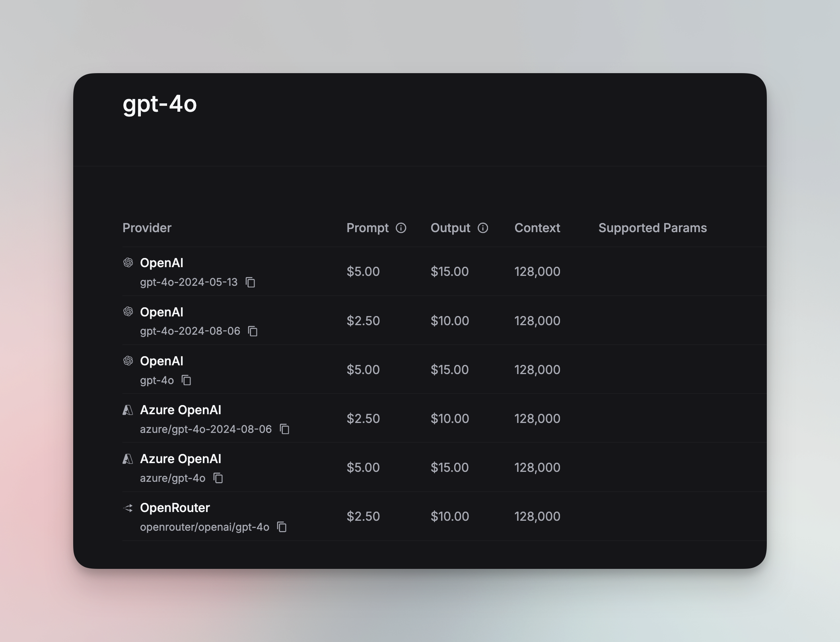The width and height of the screenshot is (840, 642).
Task: Click the OpenRouter logo icon
Action: 128,508
